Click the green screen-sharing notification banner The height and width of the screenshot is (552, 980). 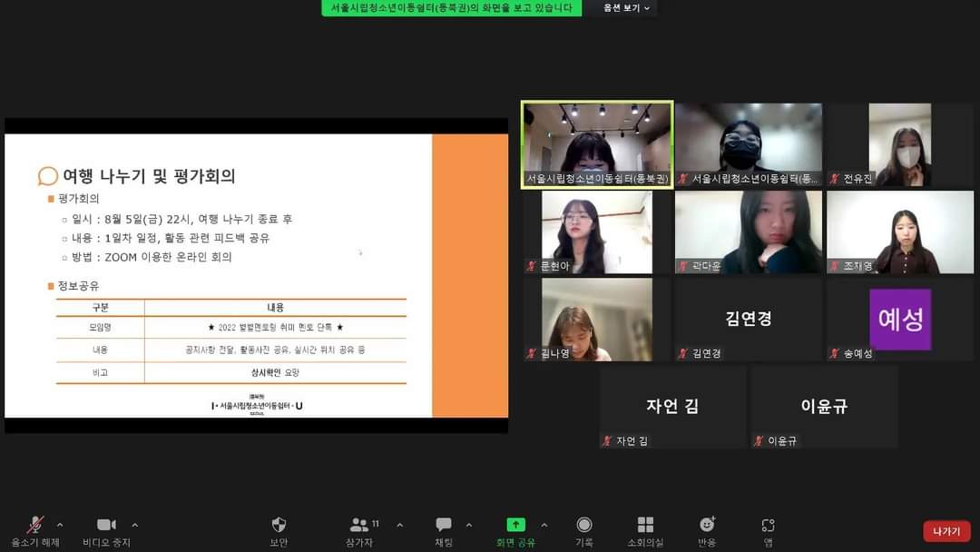tap(451, 8)
